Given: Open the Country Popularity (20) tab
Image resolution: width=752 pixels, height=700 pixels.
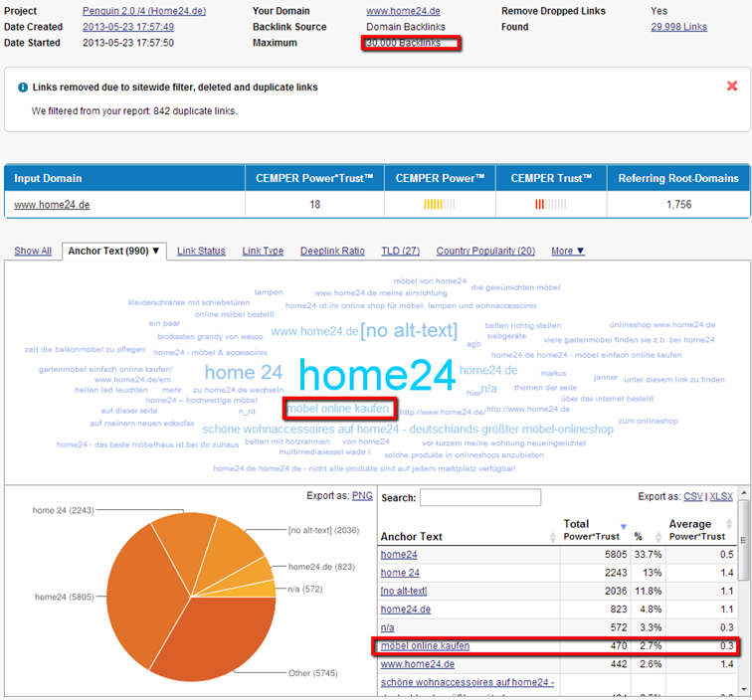Looking at the screenshot, I should (x=485, y=251).
